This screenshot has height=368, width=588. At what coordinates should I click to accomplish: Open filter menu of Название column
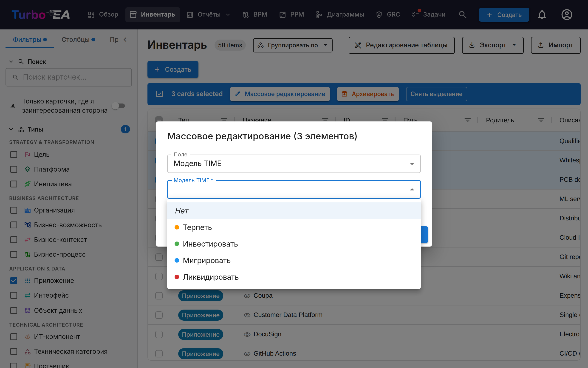[325, 120]
